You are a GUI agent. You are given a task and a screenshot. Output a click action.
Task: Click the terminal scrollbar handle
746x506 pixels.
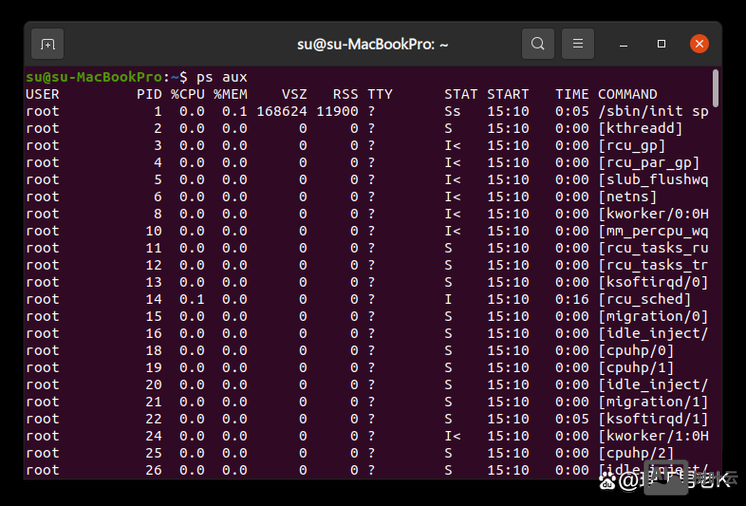tap(716, 90)
